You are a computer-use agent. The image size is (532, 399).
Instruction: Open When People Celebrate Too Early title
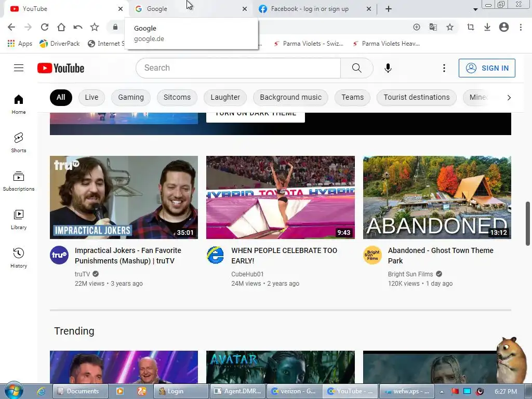click(x=284, y=256)
